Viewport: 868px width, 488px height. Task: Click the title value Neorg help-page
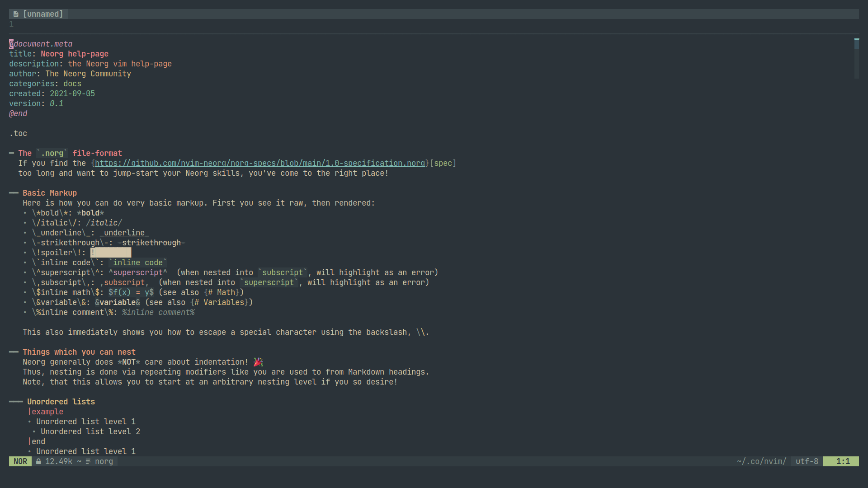click(x=75, y=54)
